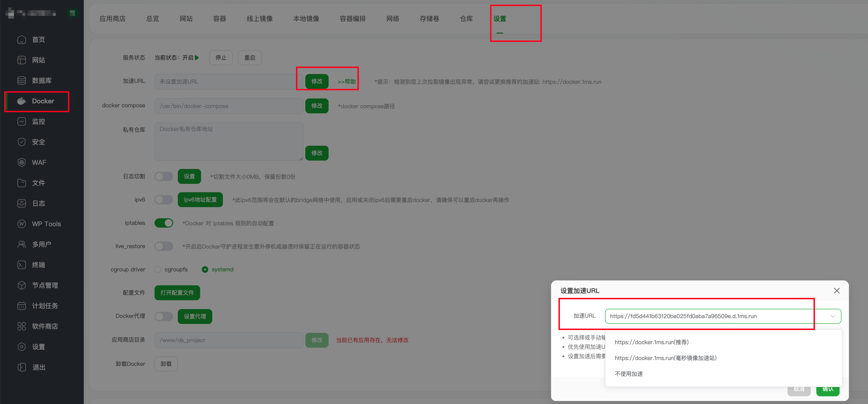Click the 私有仓库 address text area

[229, 141]
